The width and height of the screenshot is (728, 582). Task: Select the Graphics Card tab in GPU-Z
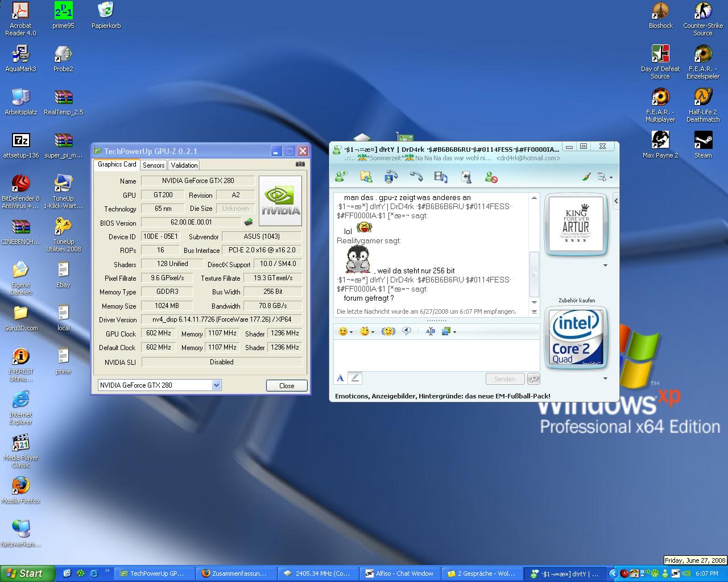pyautogui.click(x=117, y=164)
